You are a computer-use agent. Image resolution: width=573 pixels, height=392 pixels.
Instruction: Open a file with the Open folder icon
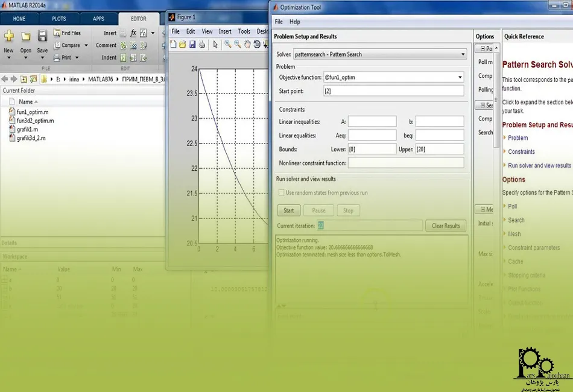25,36
